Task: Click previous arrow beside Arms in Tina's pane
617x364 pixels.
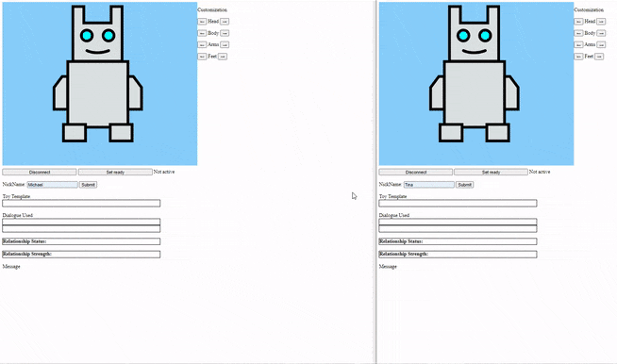Action: 578,45
